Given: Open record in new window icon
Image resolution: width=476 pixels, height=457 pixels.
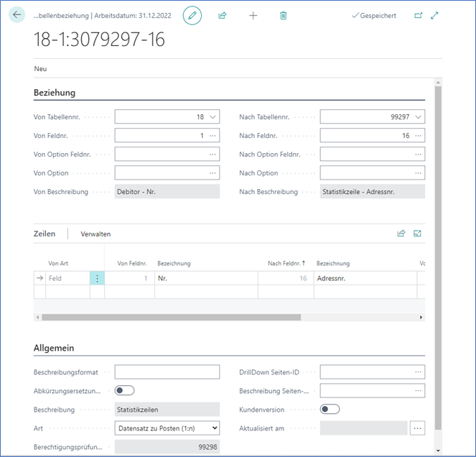Looking at the screenshot, I should click(419, 15).
